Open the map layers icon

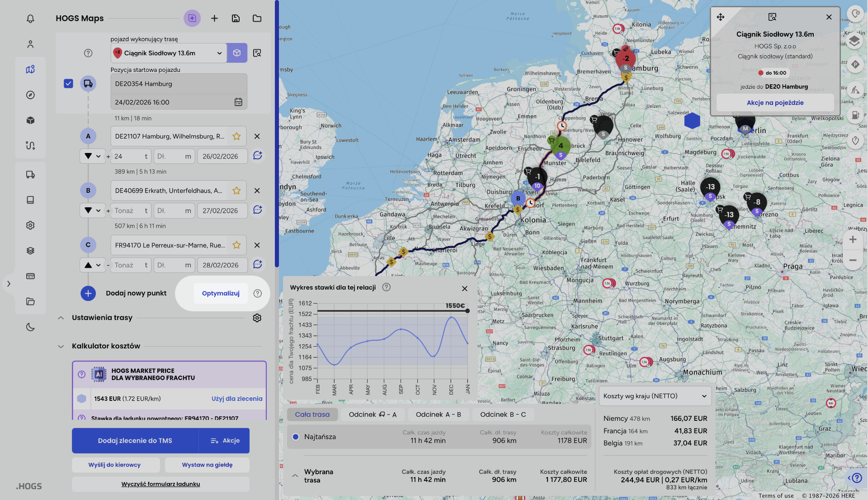pos(854,41)
